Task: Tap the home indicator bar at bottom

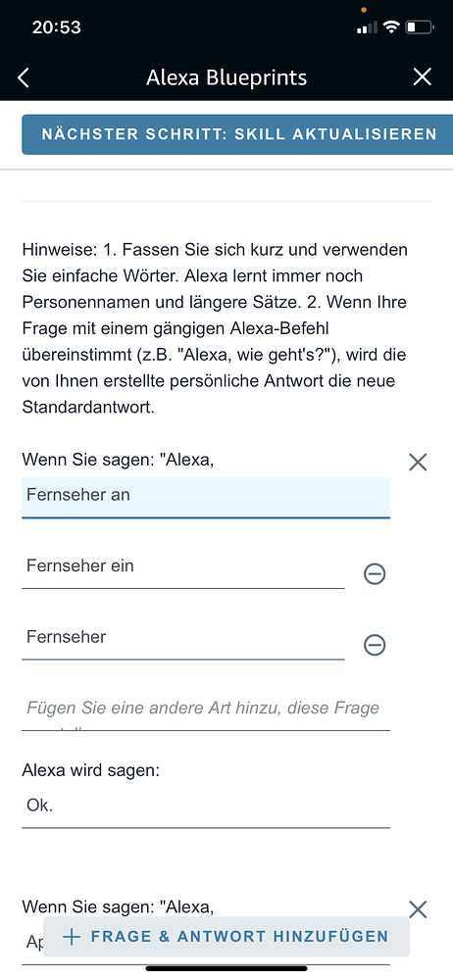Action: [226, 969]
